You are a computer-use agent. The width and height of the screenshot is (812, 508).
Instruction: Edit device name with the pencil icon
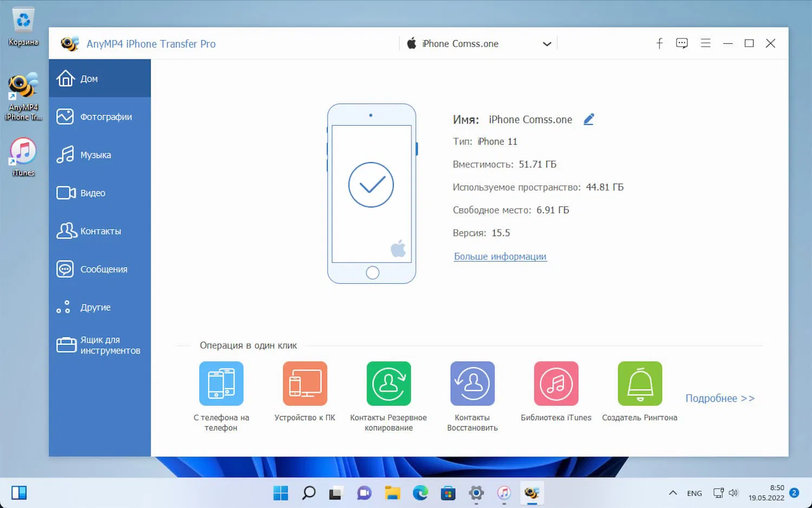tap(589, 119)
